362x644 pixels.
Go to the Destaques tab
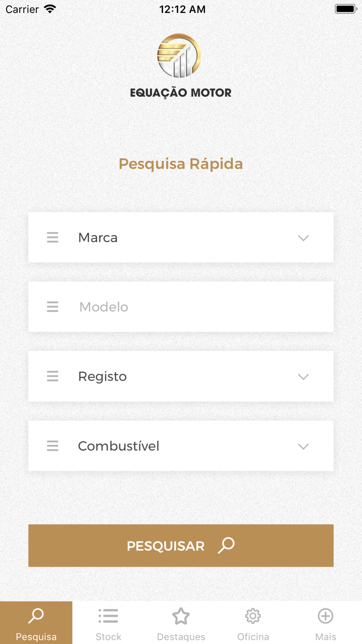pos(180,622)
